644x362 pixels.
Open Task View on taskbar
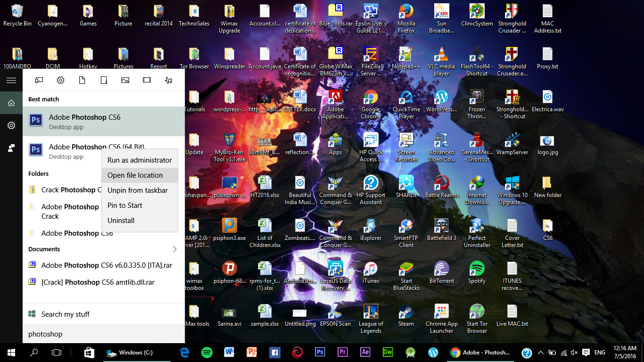[57, 353]
